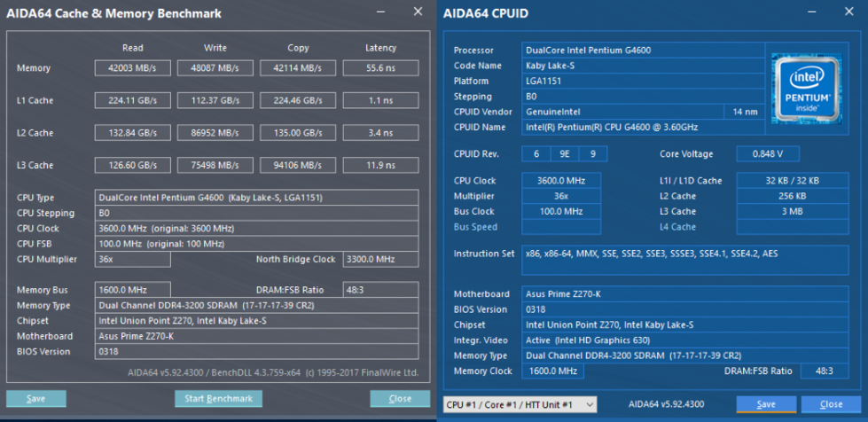Select L3 Cache Write 75498 MB/s

click(x=215, y=165)
